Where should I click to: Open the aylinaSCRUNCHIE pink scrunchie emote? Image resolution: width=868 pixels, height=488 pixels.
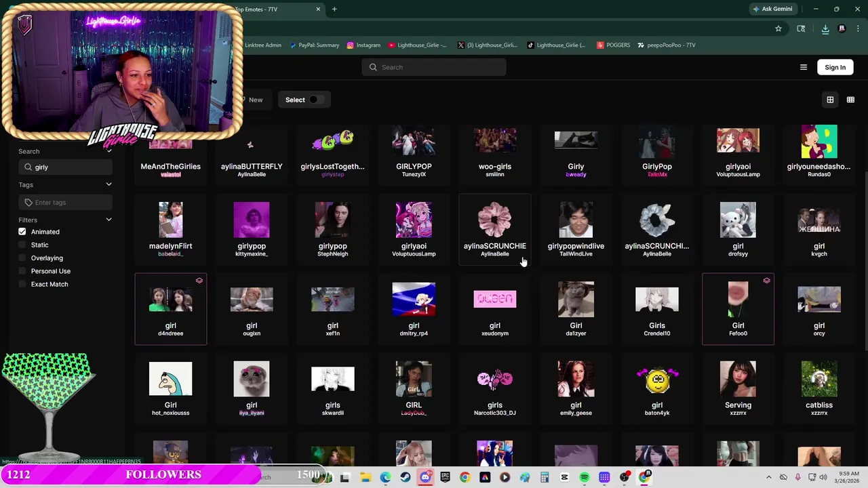click(x=495, y=229)
